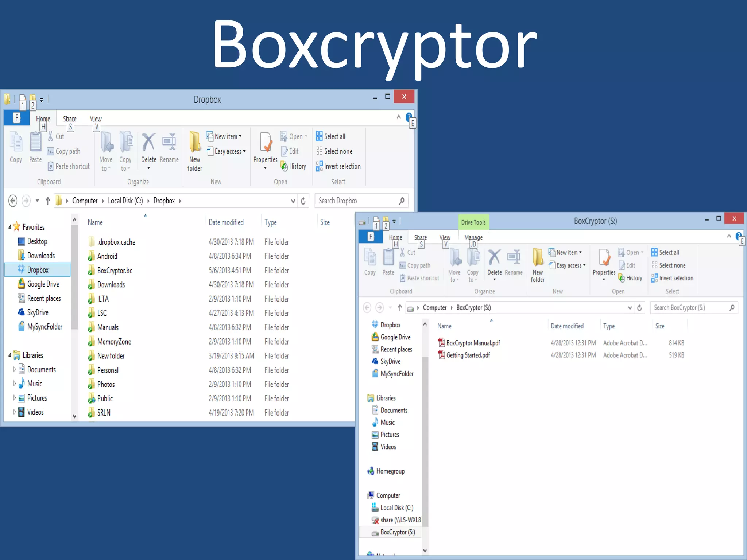747x560 pixels.
Task: Open the File tab in Dropbox window
Action: pyautogui.click(x=17, y=118)
